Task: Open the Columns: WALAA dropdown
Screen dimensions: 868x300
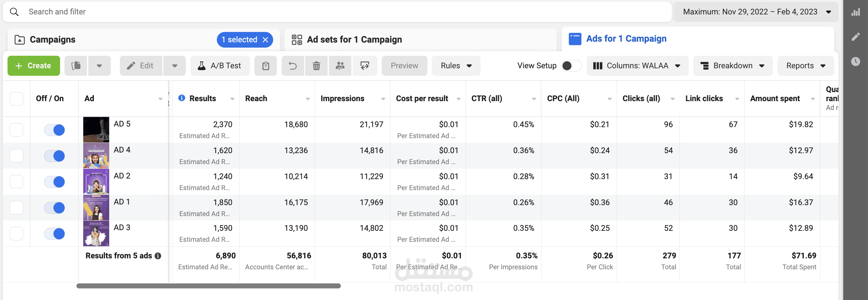Action: [x=637, y=66]
